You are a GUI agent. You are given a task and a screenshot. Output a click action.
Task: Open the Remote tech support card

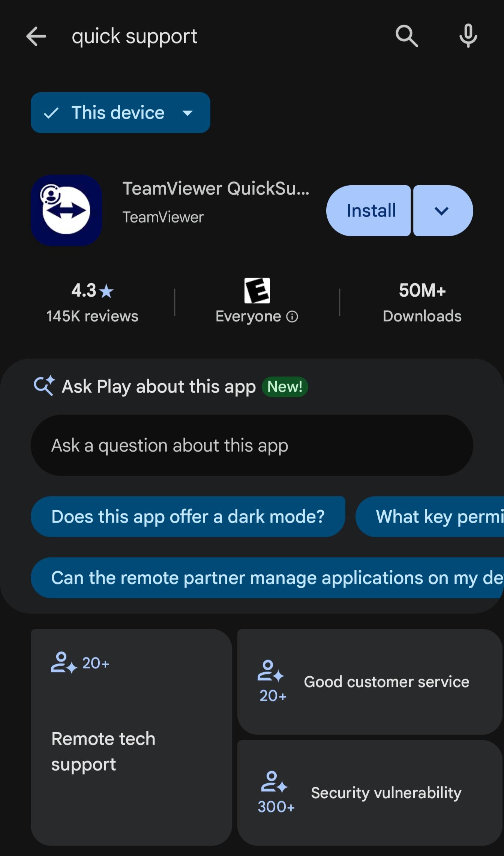click(x=131, y=737)
